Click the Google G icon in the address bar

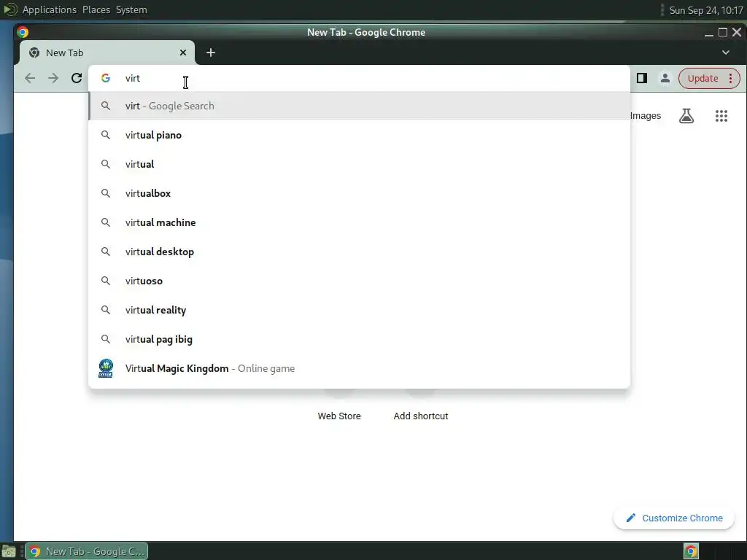(x=106, y=78)
